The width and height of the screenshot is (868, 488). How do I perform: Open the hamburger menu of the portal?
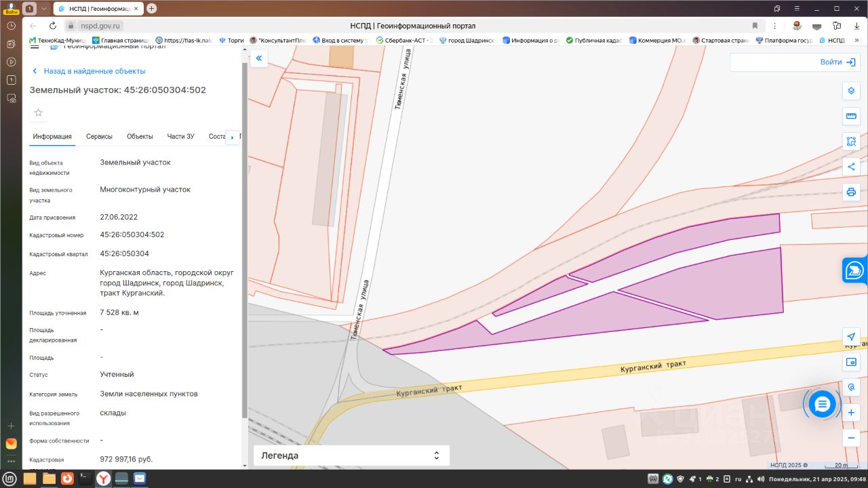[35, 47]
